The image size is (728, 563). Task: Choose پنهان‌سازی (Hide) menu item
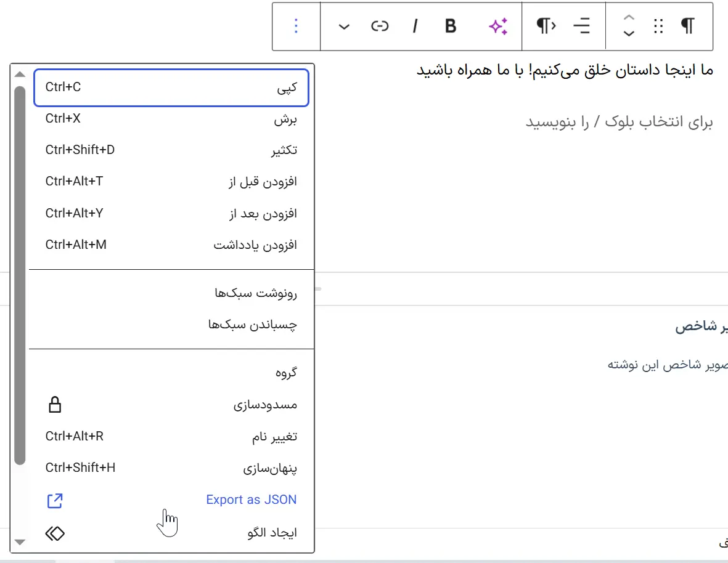[171, 468]
